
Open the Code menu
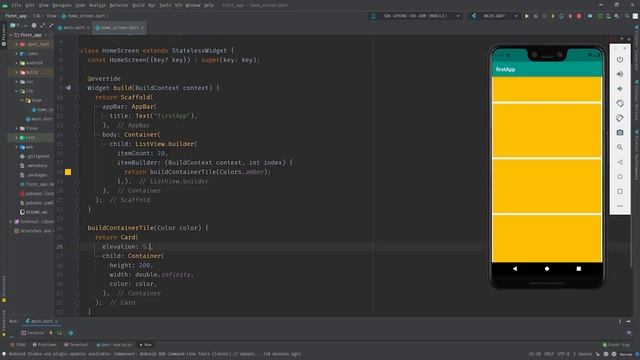[x=80, y=5]
